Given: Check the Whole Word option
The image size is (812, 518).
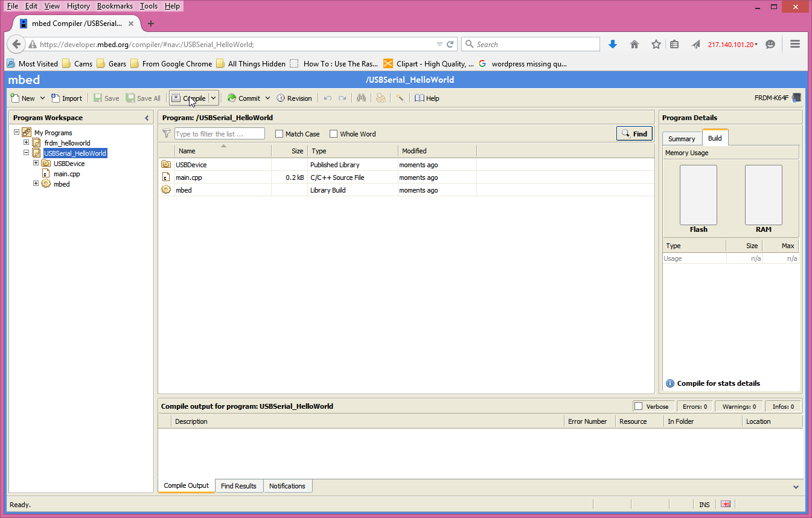Looking at the screenshot, I should click(x=333, y=133).
